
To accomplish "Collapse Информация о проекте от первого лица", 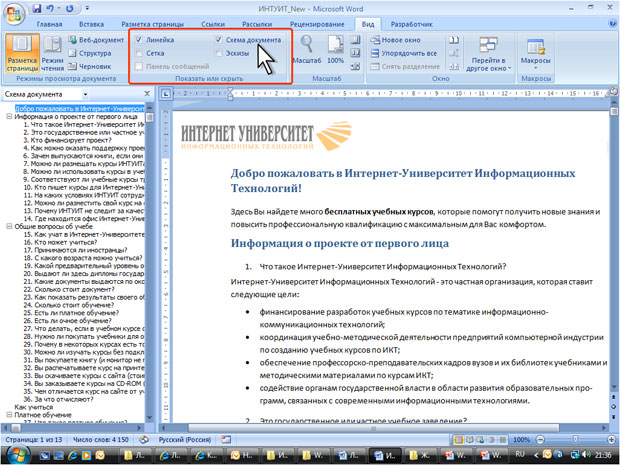I will [9, 117].
